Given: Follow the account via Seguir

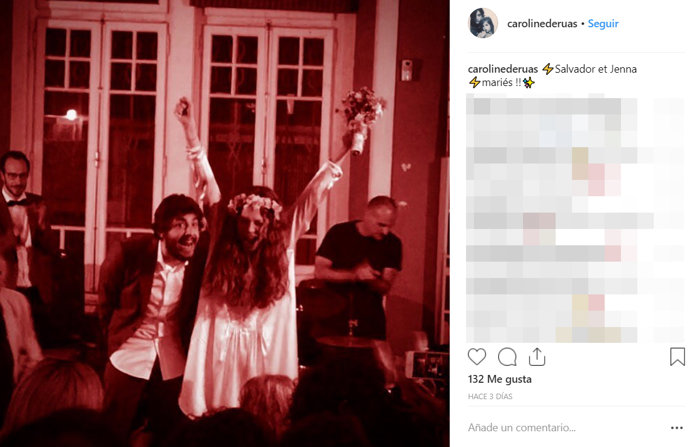Looking at the screenshot, I should [x=603, y=24].
